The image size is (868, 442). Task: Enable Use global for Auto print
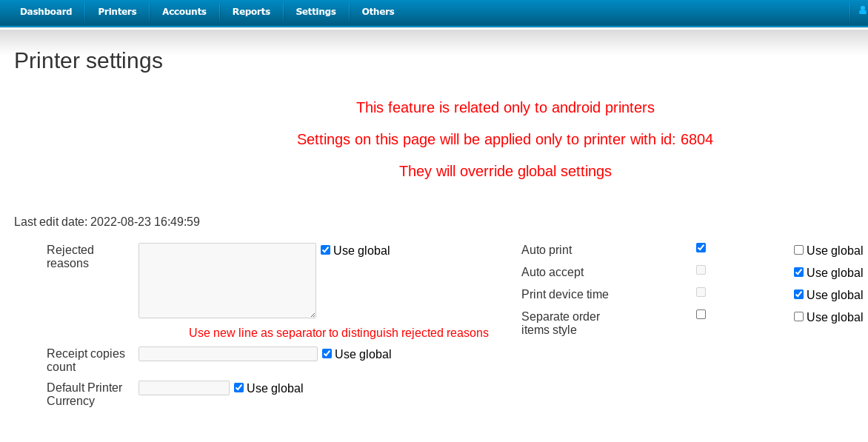(798, 250)
